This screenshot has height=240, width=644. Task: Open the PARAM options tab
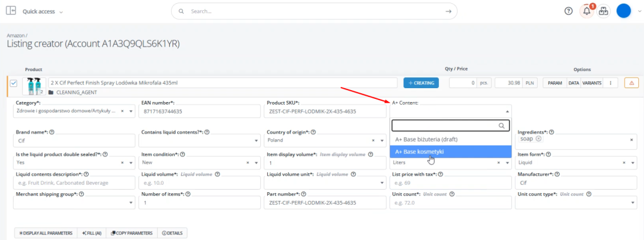point(555,83)
